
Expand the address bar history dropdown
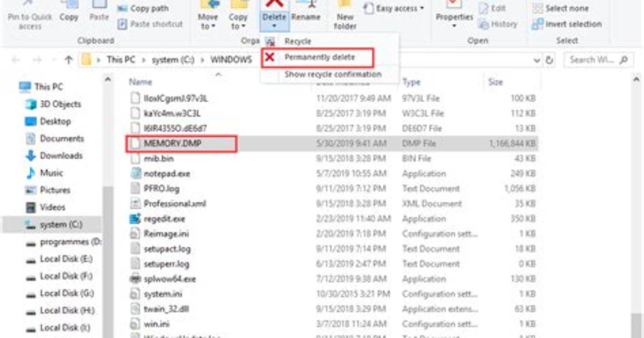(x=536, y=60)
